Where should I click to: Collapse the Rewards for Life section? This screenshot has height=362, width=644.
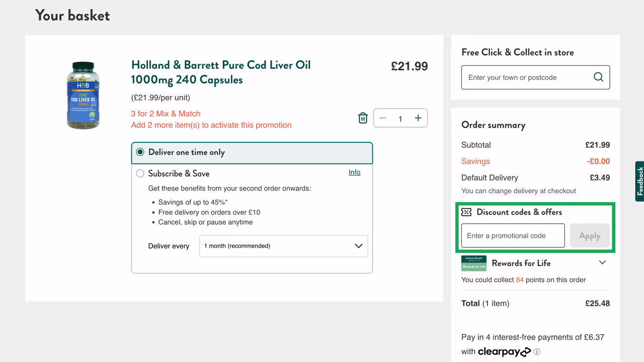click(x=602, y=262)
